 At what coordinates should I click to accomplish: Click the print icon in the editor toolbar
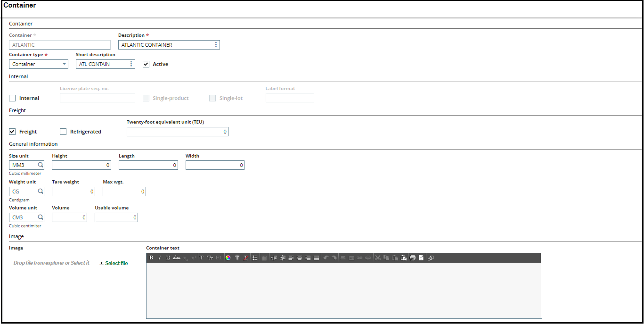[x=413, y=258]
